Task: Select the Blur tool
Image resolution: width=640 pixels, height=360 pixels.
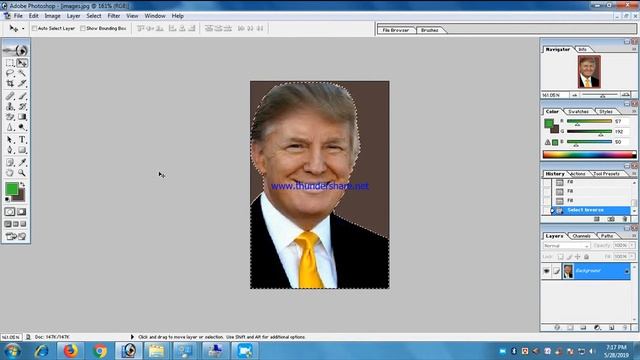Action: (x=10, y=127)
